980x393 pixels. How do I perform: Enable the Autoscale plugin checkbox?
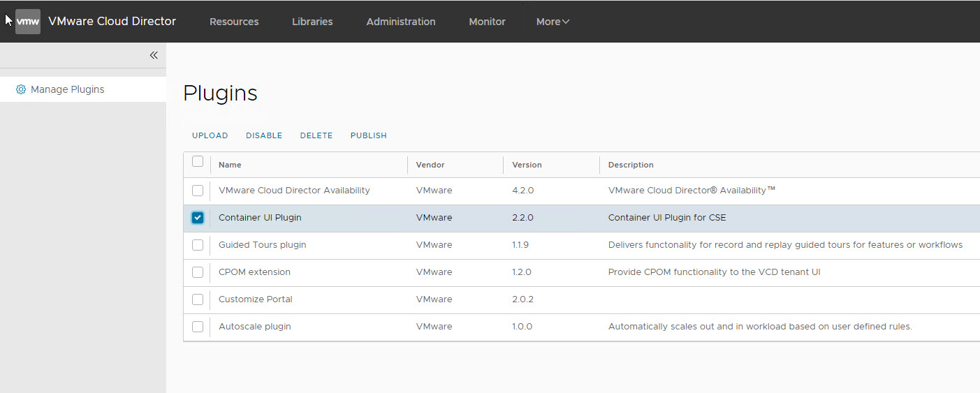click(198, 327)
